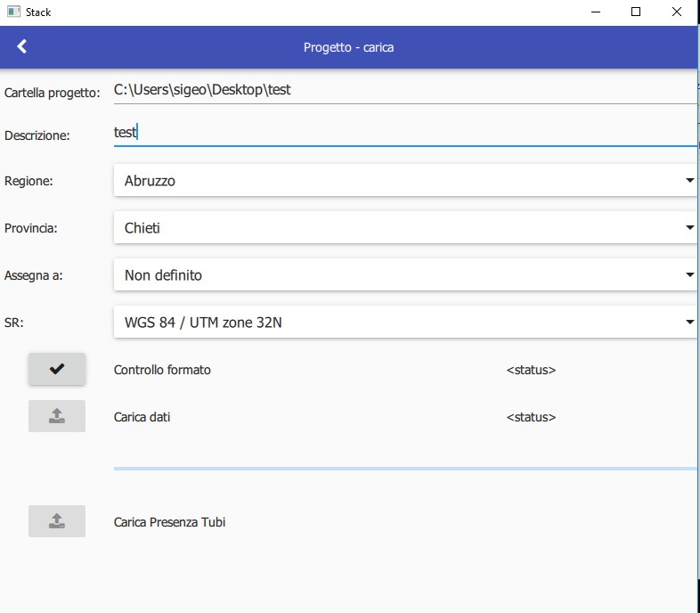Click the back arrow in the header
Screen dimensions: 700x613
(22, 47)
